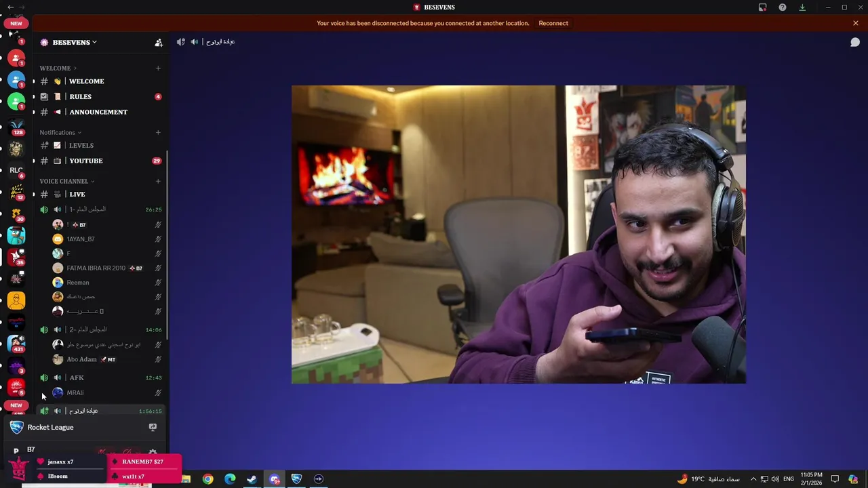Open the WELCOME text channel

100,81
